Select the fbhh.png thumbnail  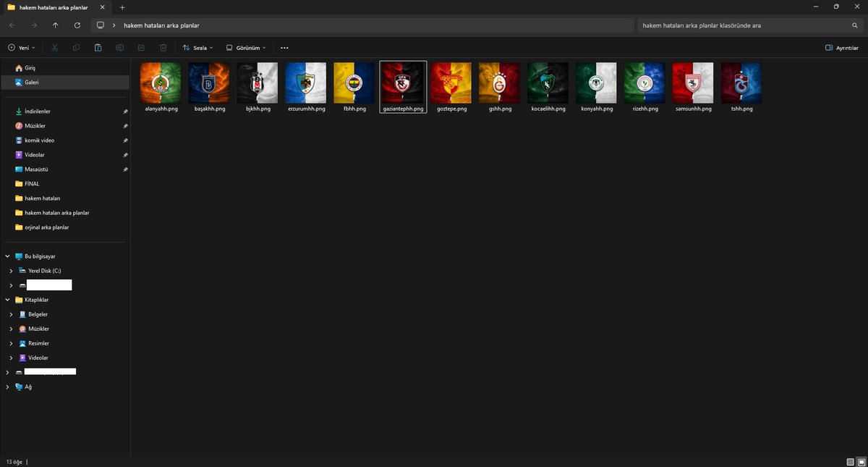[354, 83]
